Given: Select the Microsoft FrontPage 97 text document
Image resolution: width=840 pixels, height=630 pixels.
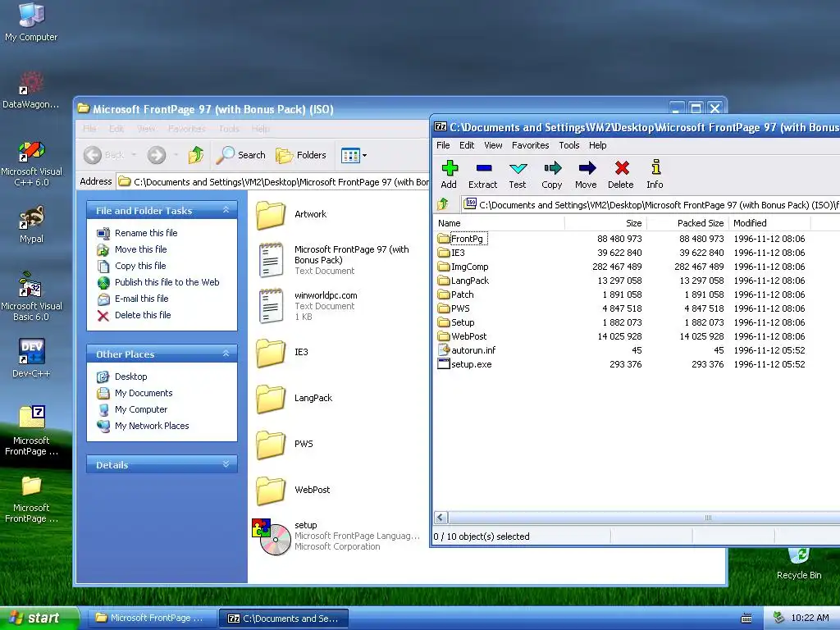Looking at the screenshot, I should tap(335, 260).
